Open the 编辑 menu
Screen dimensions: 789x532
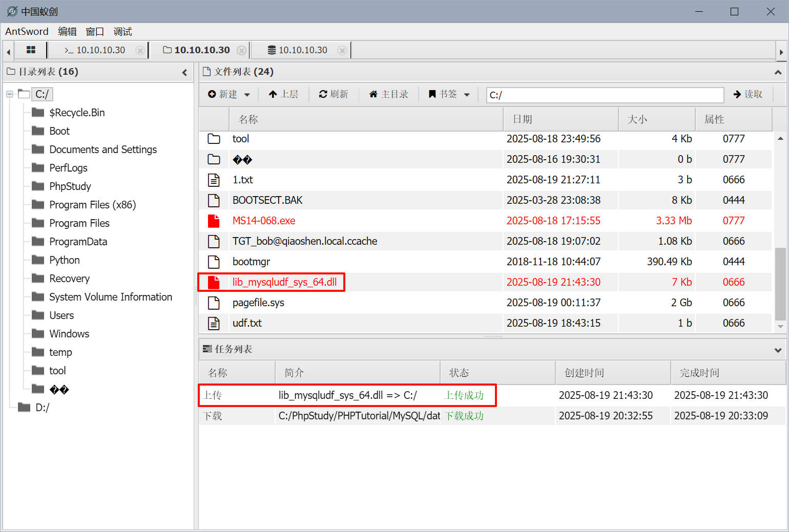(x=67, y=32)
